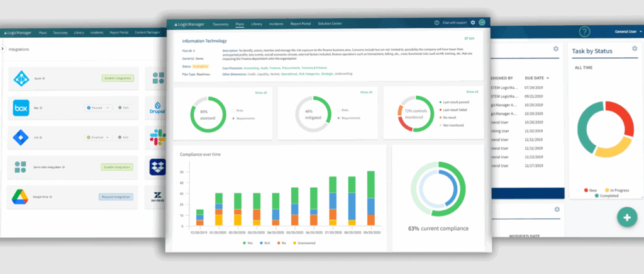
Task: Click Chat with support link
Action: click(455, 23)
